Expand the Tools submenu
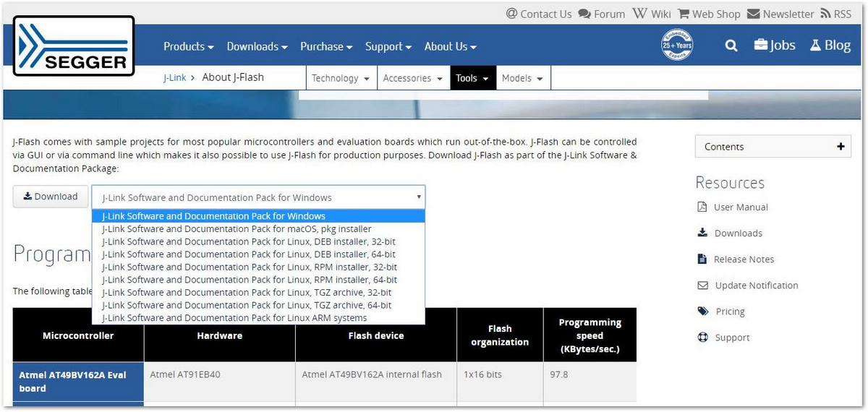The height and width of the screenshot is (412, 868). click(473, 78)
